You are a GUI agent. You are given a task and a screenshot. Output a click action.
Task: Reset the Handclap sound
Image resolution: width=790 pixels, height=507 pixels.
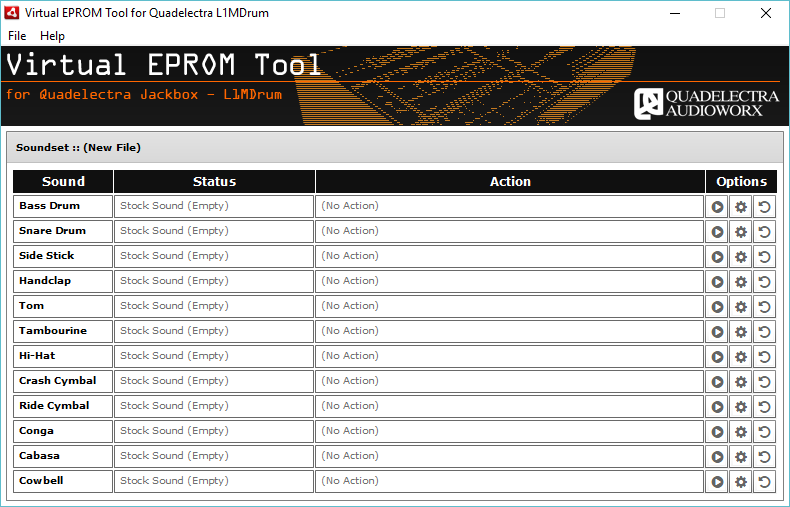(x=764, y=282)
